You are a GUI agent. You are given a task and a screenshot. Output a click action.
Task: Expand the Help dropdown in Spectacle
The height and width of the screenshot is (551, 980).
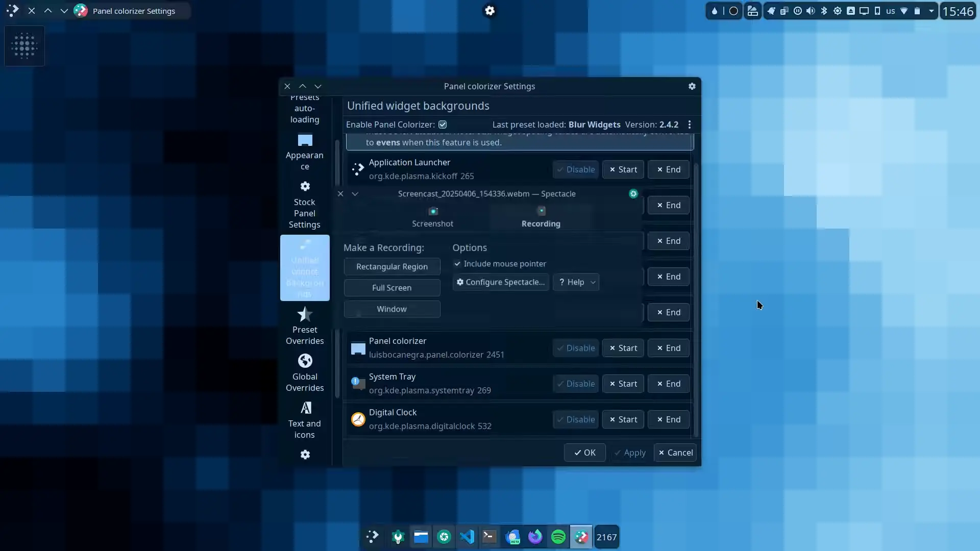[x=593, y=282]
